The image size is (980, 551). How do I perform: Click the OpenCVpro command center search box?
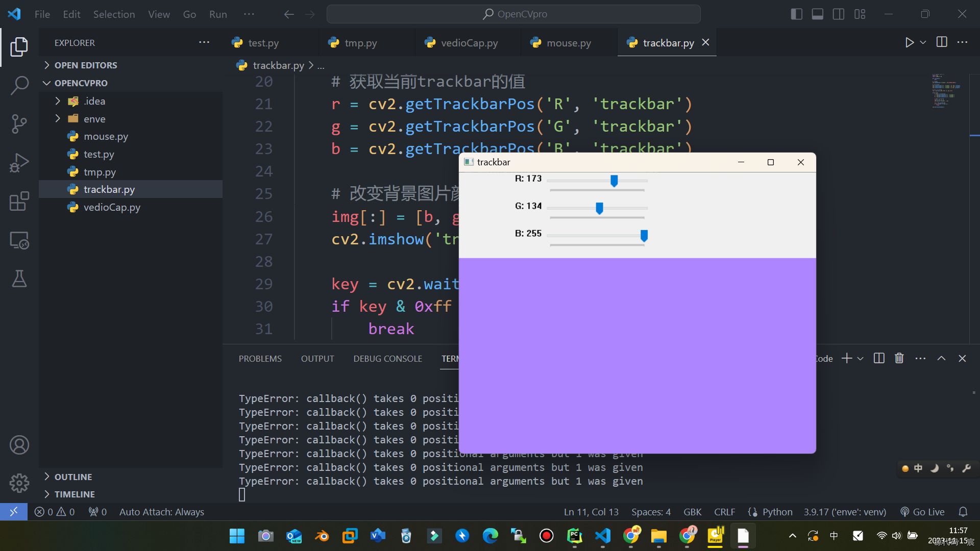pos(513,14)
